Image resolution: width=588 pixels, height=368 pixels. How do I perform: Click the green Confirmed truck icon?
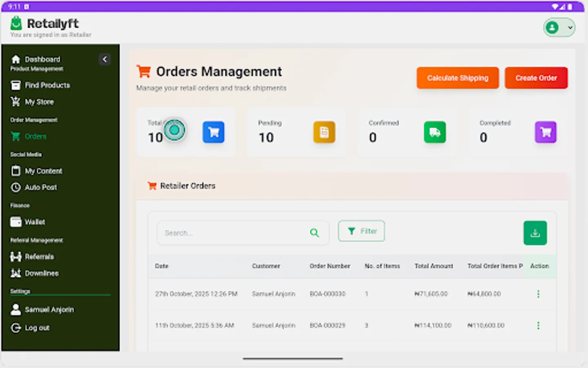pyautogui.click(x=435, y=132)
